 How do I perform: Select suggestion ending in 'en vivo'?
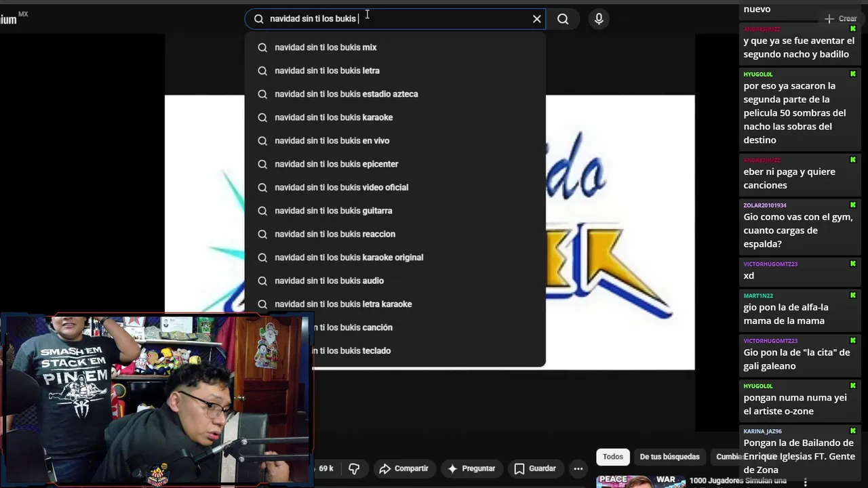tap(395, 141)
